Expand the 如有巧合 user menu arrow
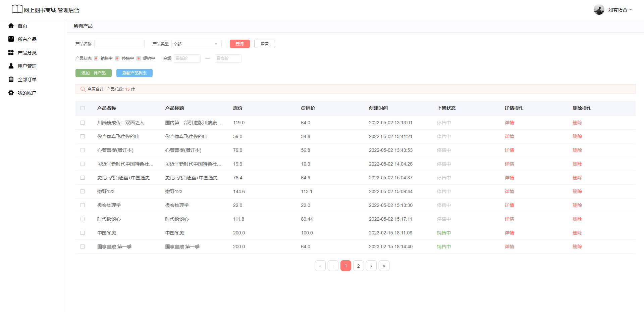 tap(631, 10)
